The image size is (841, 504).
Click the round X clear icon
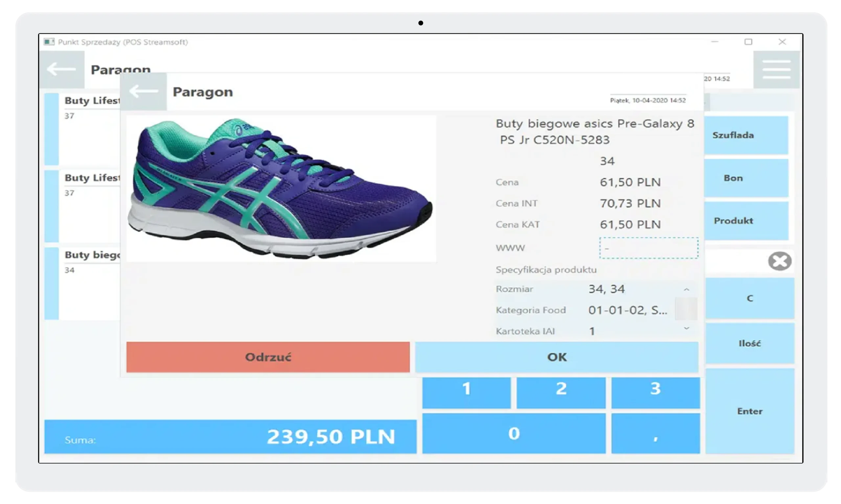(x=780, y=261)
